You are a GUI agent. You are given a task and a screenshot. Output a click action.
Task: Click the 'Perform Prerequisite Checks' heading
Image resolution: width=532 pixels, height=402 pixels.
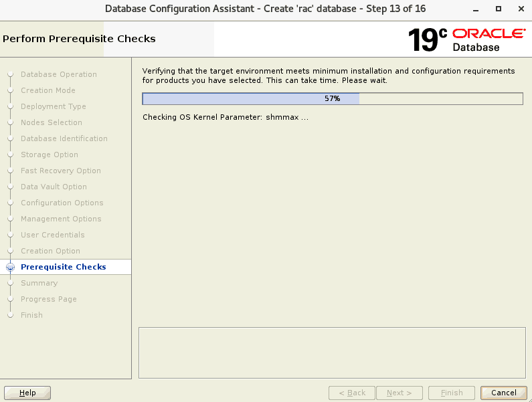pos(79,39)
